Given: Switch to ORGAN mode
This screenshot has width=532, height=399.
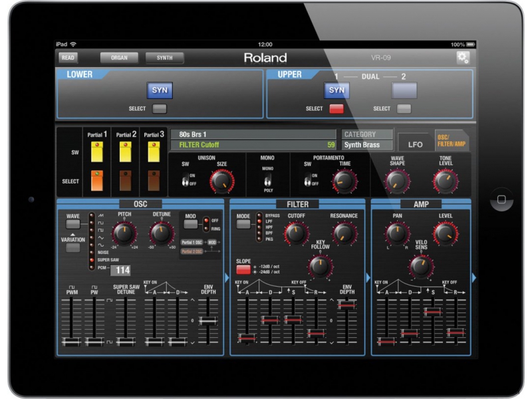Looking at the screenshot, I should coord(119,58).
